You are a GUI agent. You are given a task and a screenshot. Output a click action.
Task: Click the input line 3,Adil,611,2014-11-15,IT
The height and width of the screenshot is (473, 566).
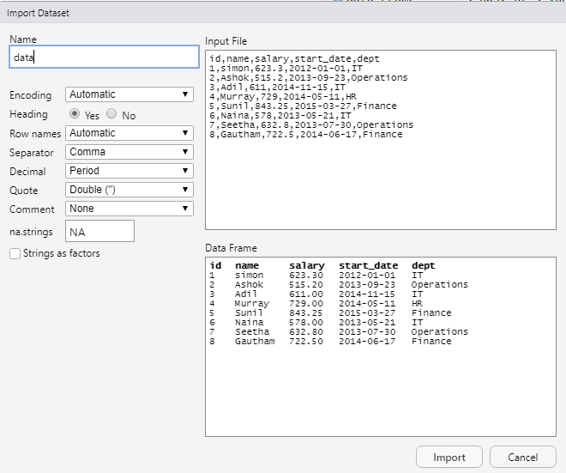point(277,87)
